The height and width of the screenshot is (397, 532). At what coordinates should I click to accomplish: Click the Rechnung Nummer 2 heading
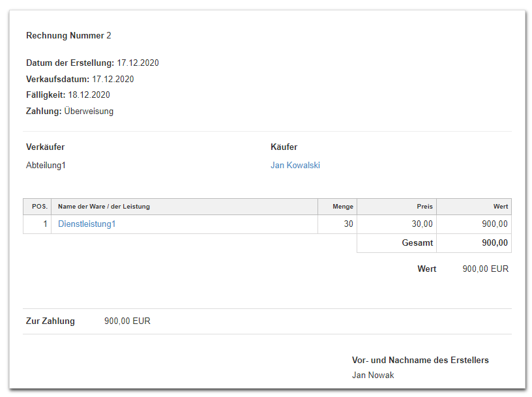point(68,36)
